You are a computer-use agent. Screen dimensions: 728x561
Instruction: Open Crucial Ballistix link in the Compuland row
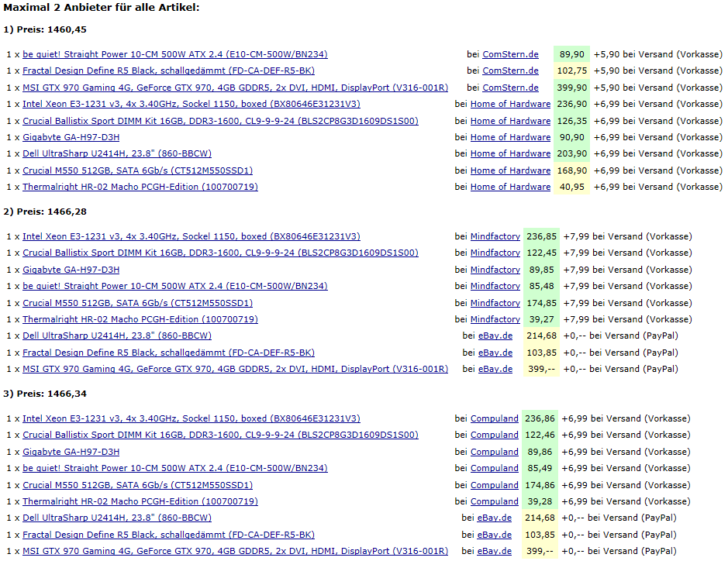(x=220, y=435)
